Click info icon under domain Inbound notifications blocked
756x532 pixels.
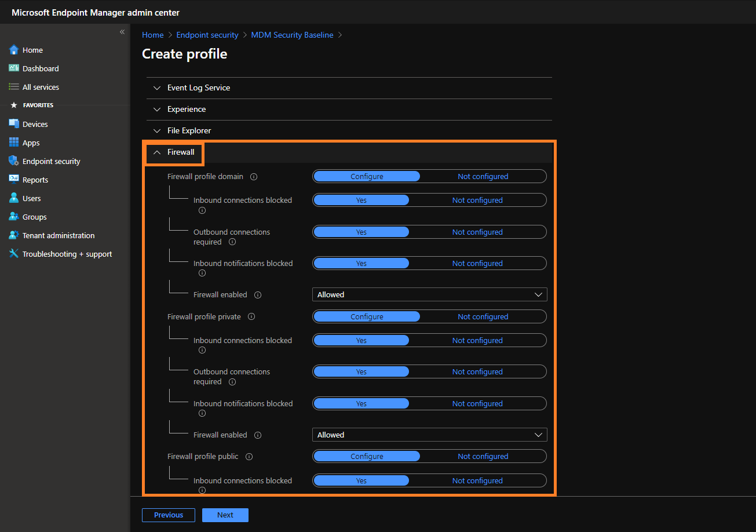click(x=202, y=273)
